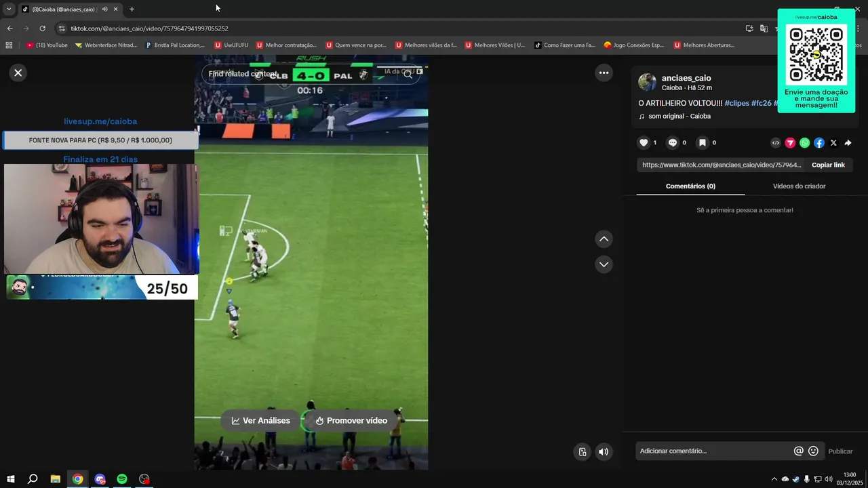The width and height of the screenshot is (868, 488).
Task: Go to the previous video arrow
Action: click(x=604, y=239)
